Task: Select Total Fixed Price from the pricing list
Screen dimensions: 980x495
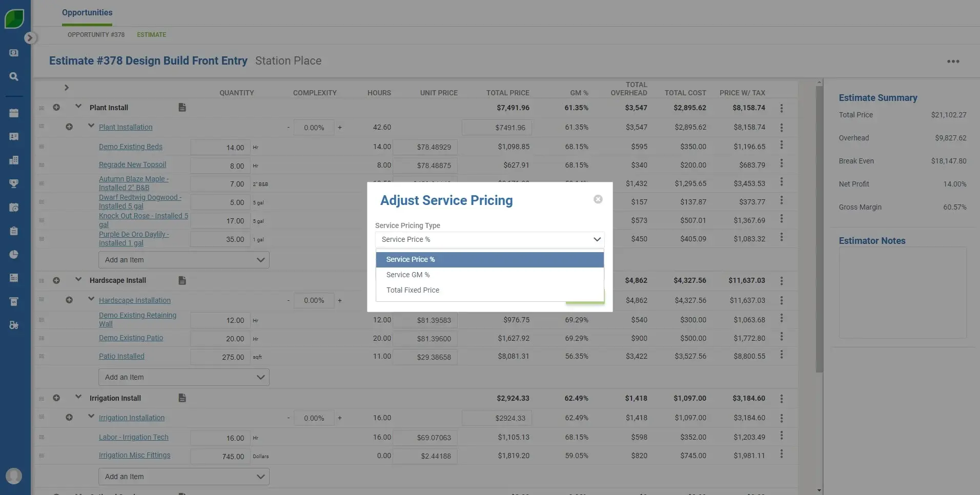Action: (x=413, y=290)
